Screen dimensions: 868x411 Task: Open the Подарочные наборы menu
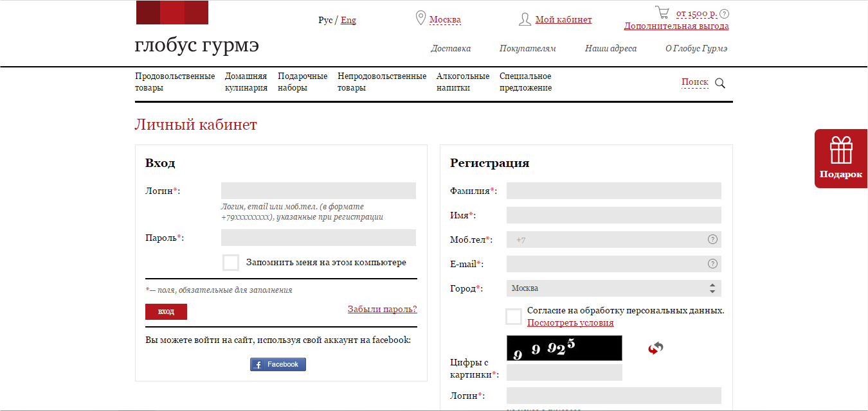click(303, 82)
